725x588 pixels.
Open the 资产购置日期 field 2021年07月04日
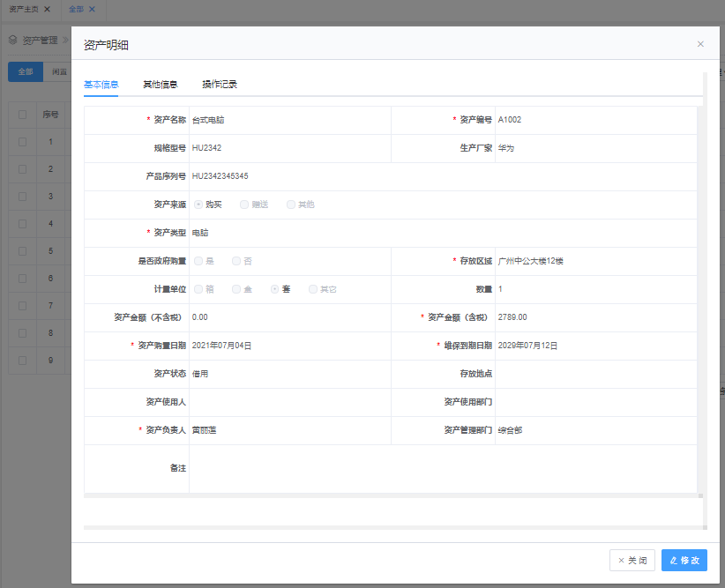coord(290,346)
